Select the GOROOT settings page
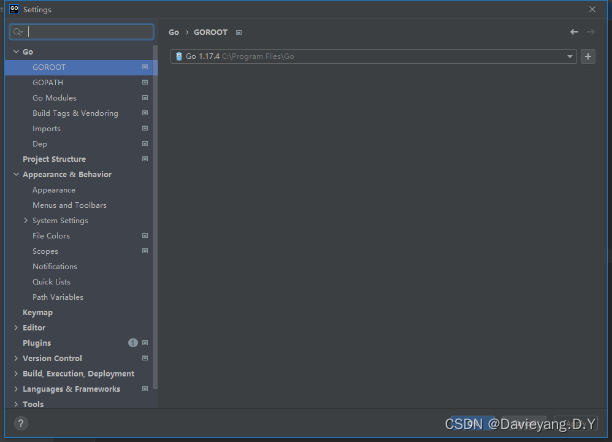This screenshot has width=612, height=442. click(79, 67)
